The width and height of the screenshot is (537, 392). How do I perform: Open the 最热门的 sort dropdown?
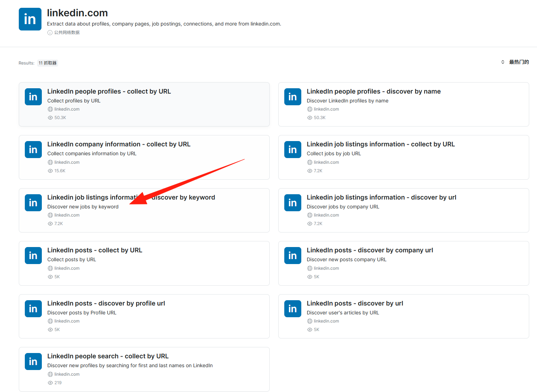(x=515, y=62)
